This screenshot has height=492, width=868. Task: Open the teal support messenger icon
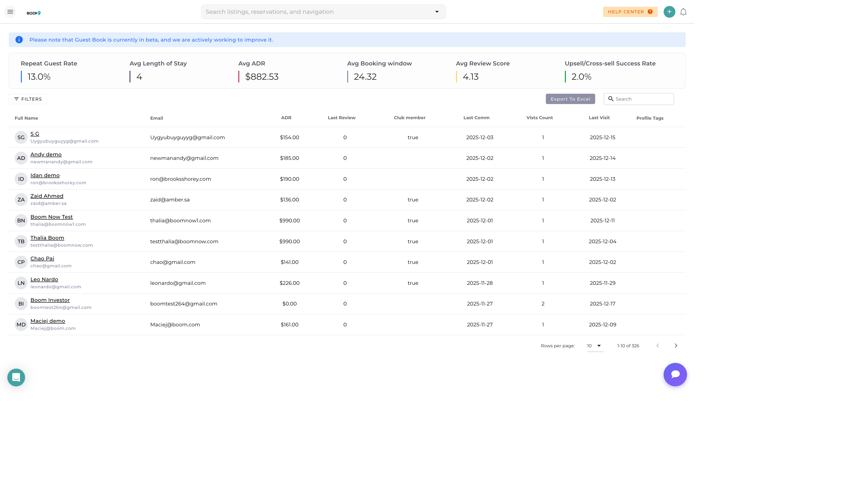click(x=16, y=377)
